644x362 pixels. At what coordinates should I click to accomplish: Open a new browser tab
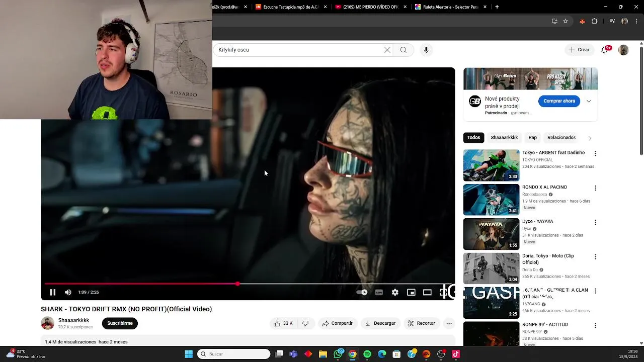(497, 7)
